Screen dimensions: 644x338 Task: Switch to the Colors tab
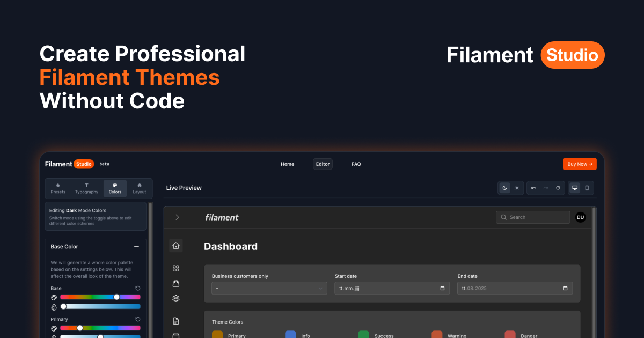point(115,188)
